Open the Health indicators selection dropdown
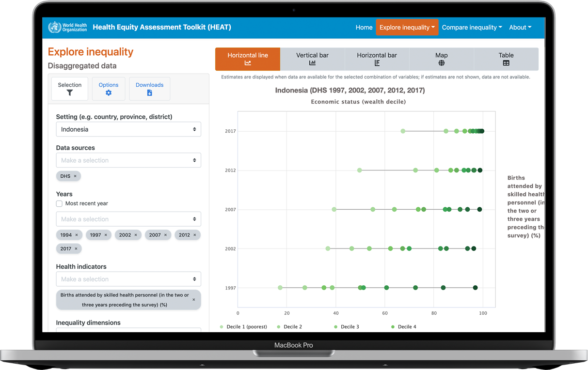 128,279
